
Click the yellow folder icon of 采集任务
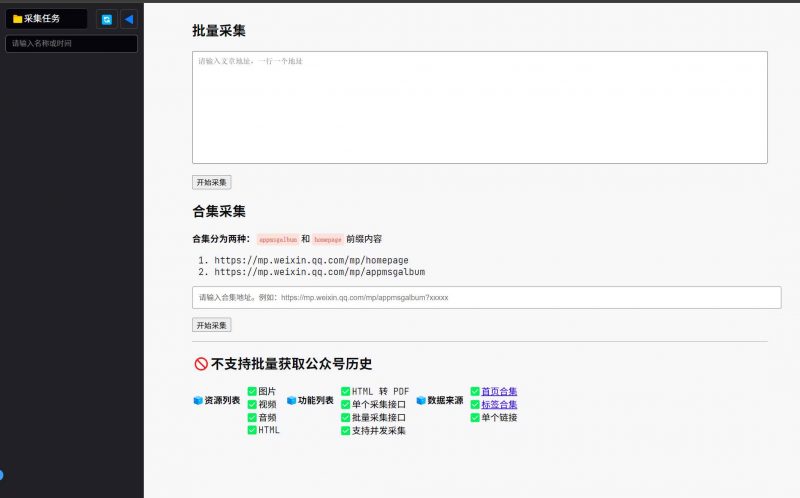click(17, 19)
